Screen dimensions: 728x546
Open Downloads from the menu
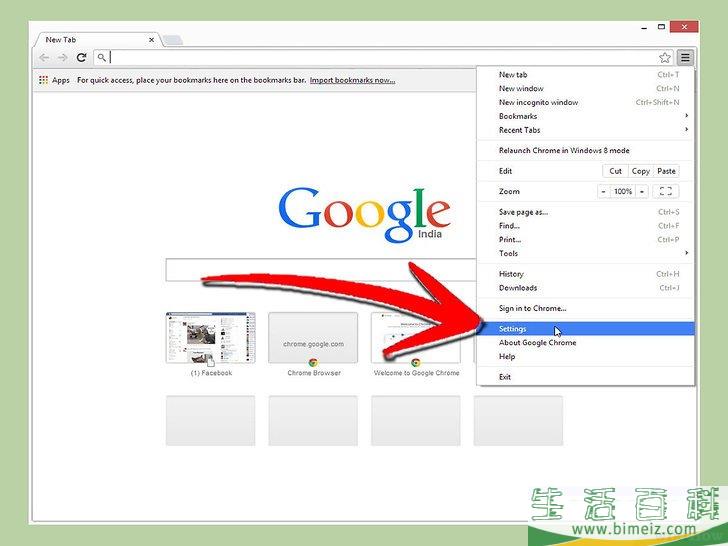[586, 288]
